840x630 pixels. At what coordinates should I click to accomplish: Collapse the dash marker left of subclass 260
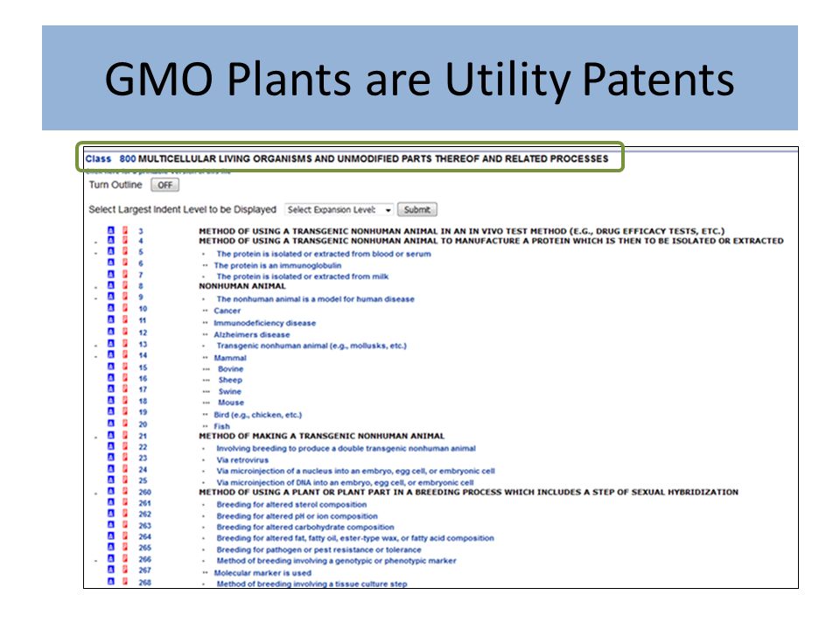pos(96,493)
